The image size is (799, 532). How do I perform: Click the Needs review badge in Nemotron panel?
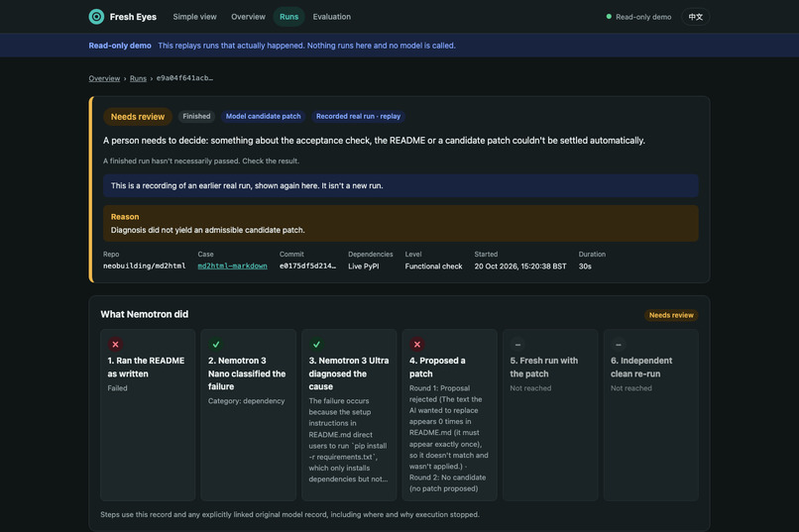[671, 315]
